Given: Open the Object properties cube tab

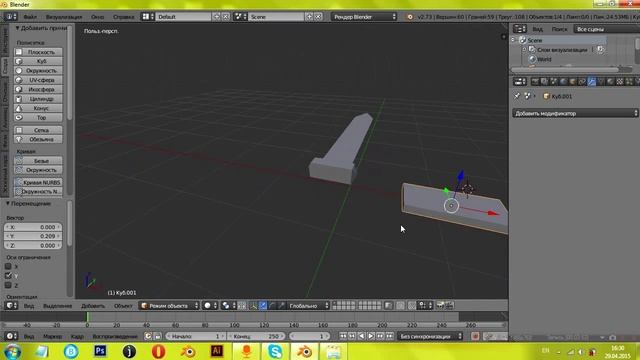Looking at the screenshot, I should coord(573,82).
